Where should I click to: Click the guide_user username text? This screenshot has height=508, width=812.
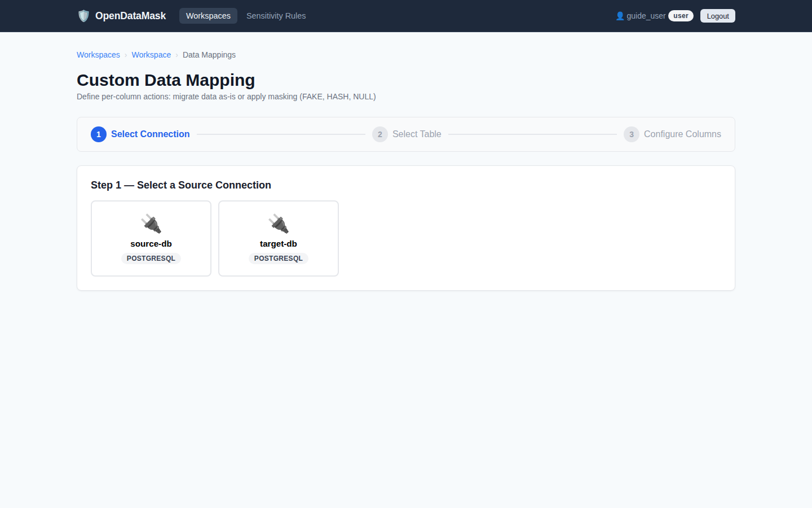tap(646, 16)
